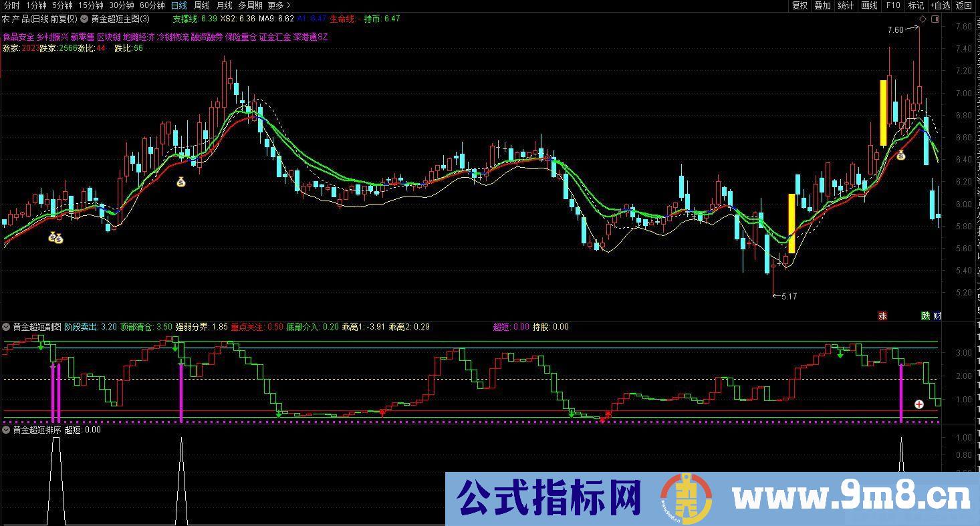Click the 农产品(日线.前复权) stock title
This screenshot has width=980, height=526.
pyautogui.click(x=40, y=19)
